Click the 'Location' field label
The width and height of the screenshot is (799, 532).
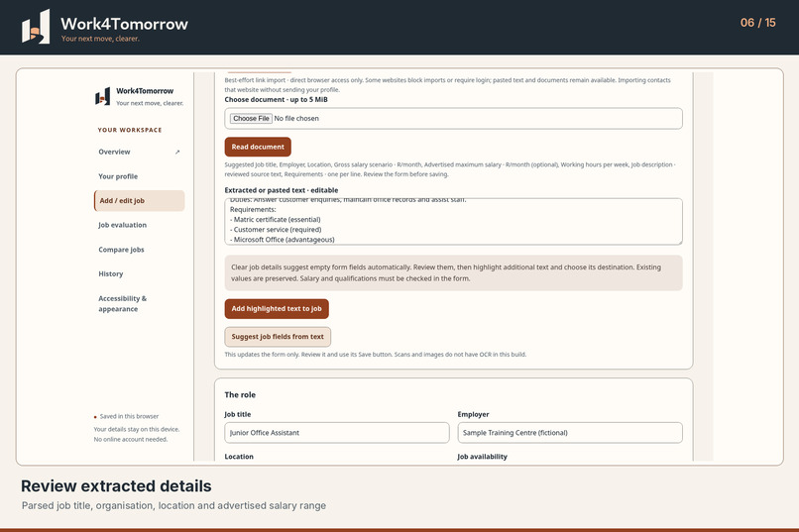tap(239, 456)
